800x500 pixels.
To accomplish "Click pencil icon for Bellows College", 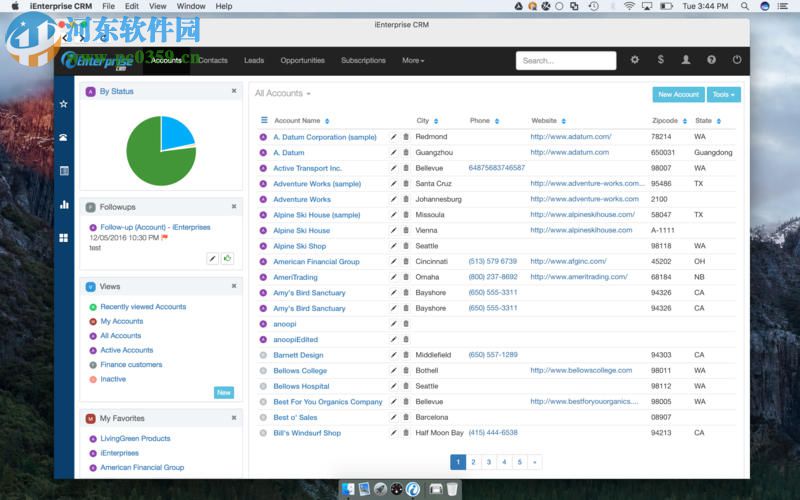I will [x=393, y=370].
